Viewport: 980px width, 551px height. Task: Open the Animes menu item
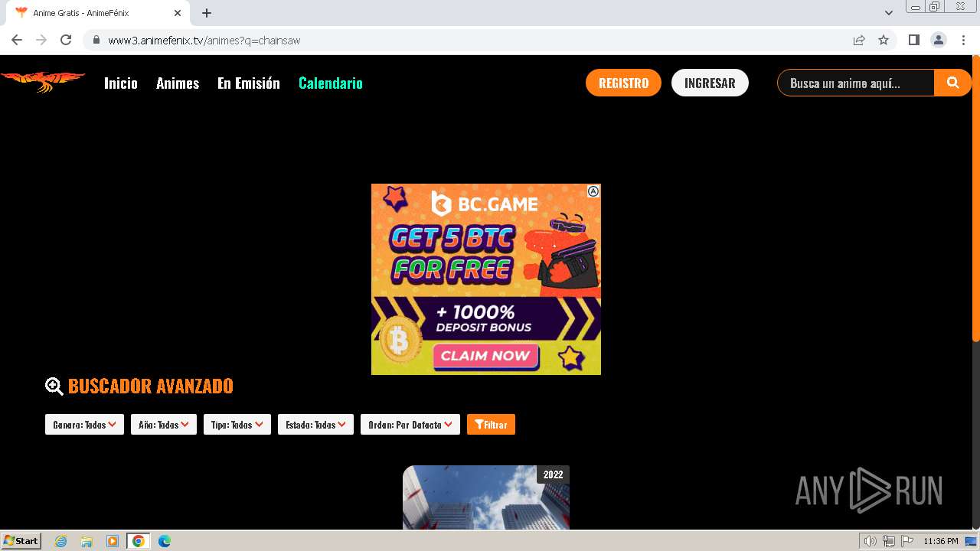pyautogui.click(x=178, y=83)
